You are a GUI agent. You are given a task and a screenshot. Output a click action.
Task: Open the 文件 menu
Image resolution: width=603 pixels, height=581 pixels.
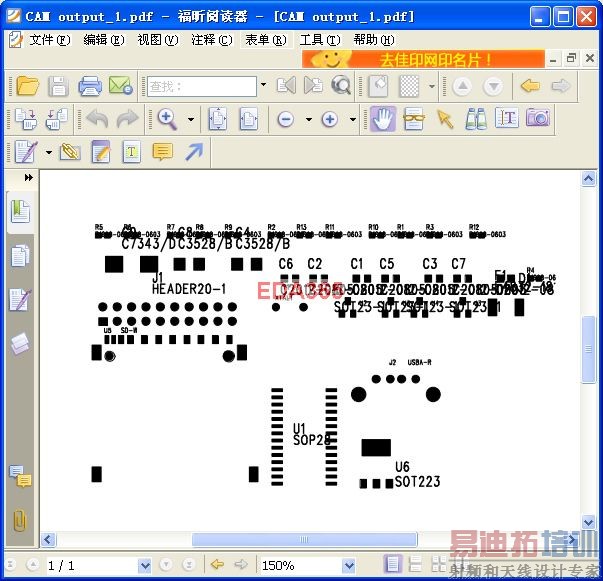pos(50,40)
